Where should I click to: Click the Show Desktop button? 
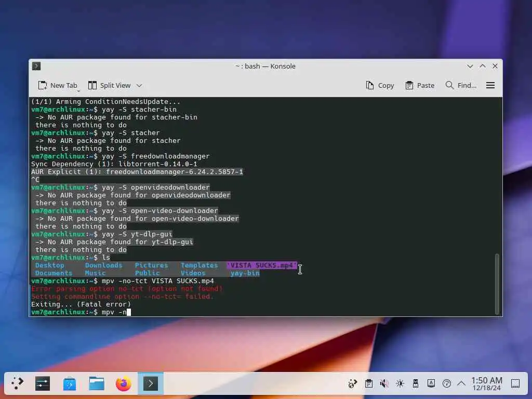coord(515,384)
